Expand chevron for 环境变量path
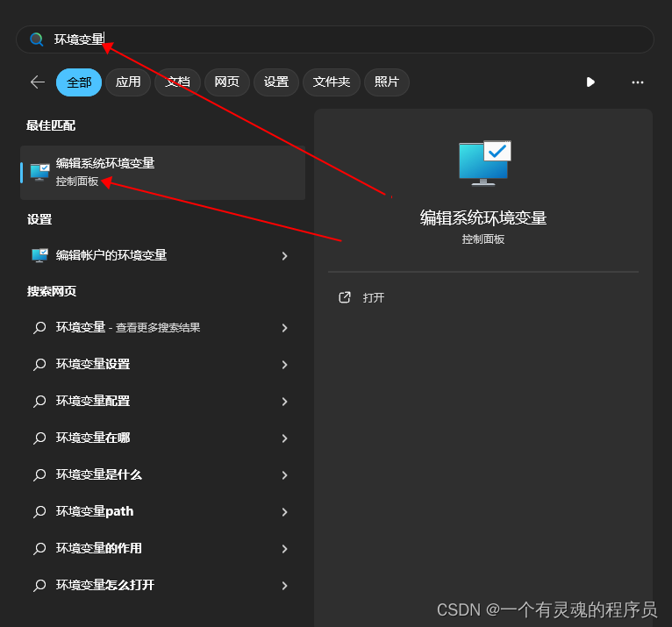672x627 pixels. pos(284,512)
